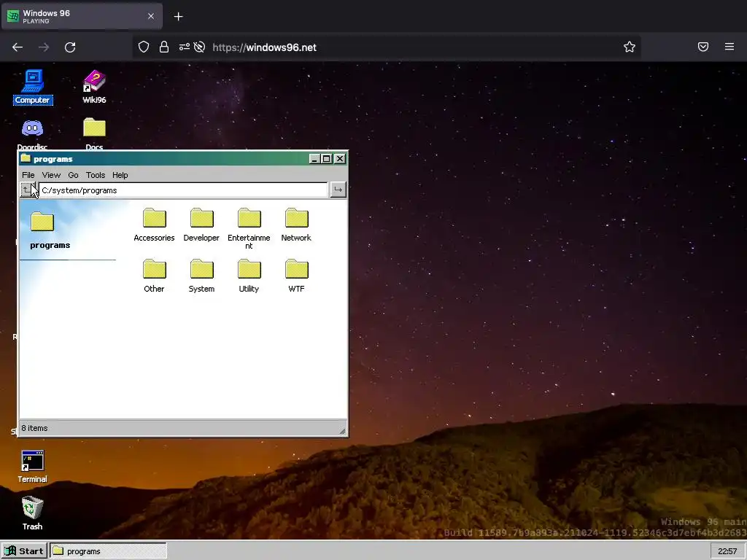Open the File menu

coord(28,175)
